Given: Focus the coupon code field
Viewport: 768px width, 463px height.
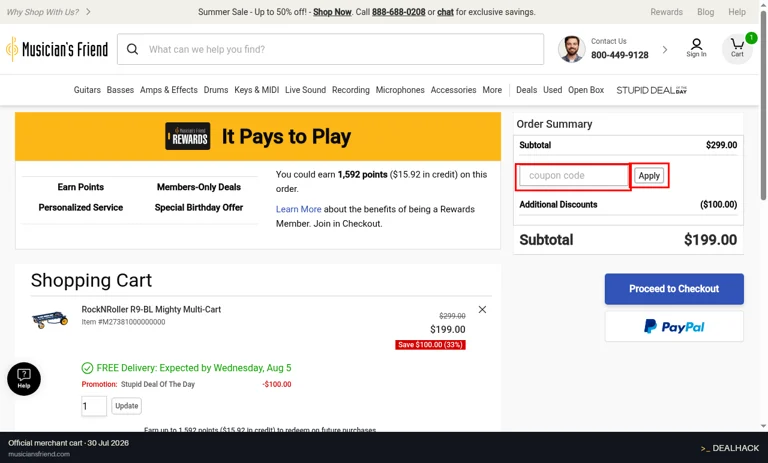Looking at the screenshot, I should (574, 175).
